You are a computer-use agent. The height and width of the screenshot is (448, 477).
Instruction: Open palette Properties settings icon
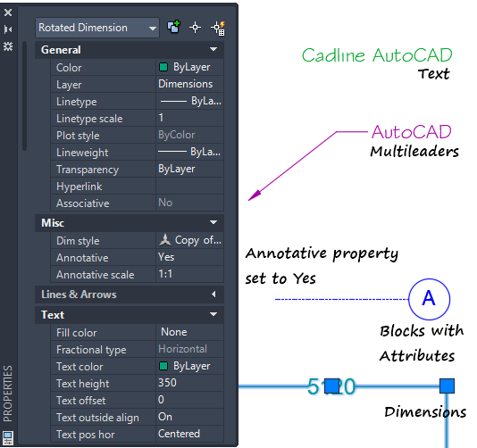[8, 46]
